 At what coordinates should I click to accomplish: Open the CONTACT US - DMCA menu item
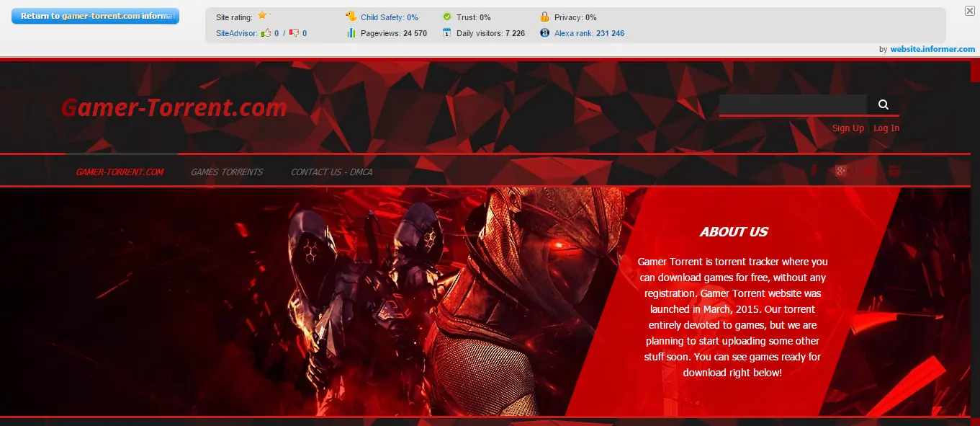coord(332,172)
